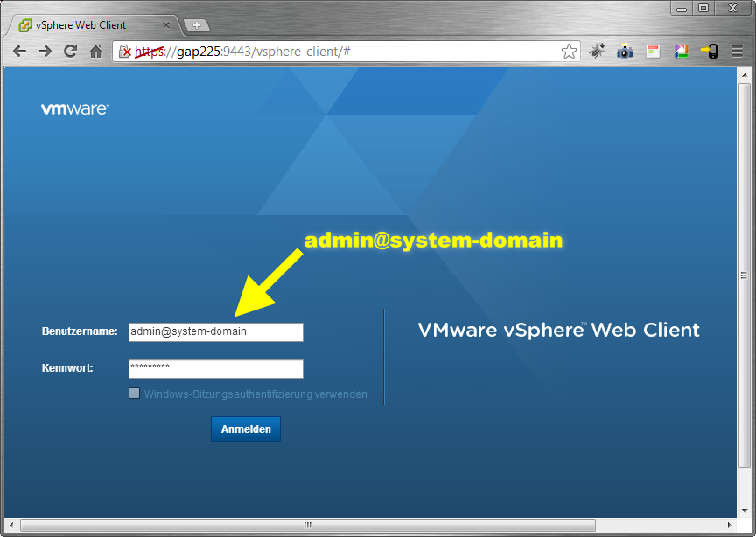
Task: Go to the browser home page
Action: (x=96, y=52)
